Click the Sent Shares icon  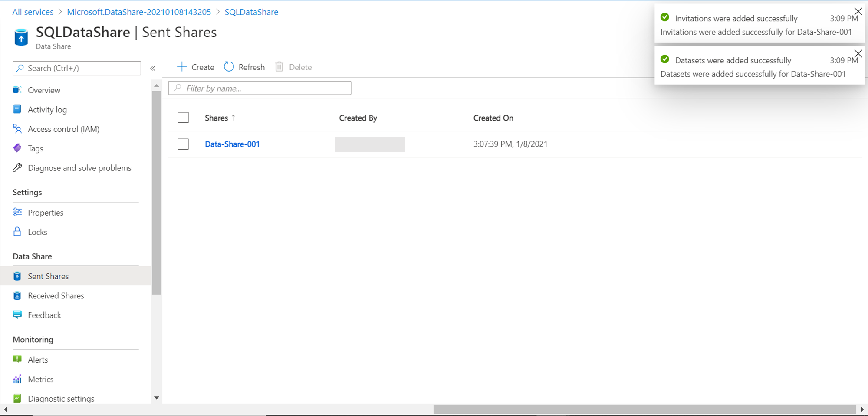(17, 276)
